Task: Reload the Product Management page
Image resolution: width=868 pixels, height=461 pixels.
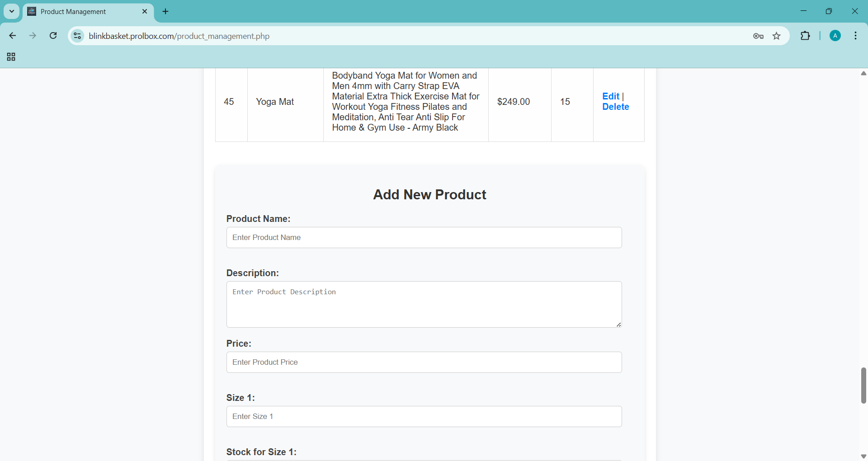Action: click(x=53, y=36)
